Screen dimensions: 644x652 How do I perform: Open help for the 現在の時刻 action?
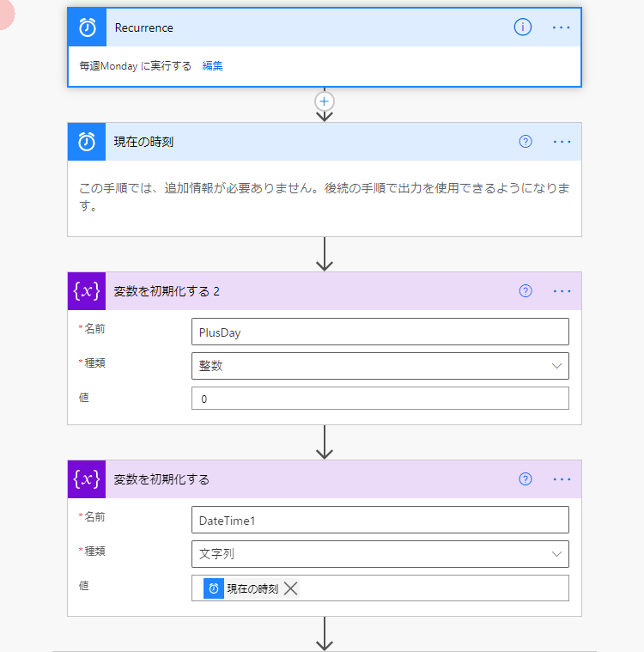click(526, 142)
